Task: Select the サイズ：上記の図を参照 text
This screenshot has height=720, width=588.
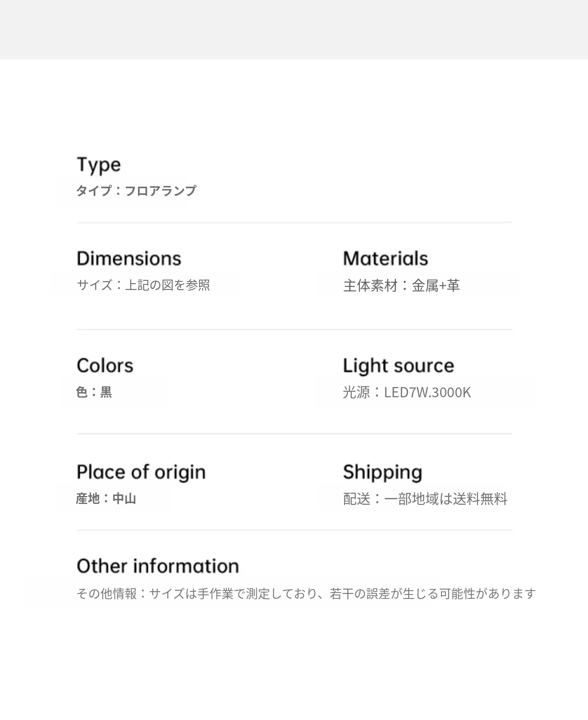Action: (143, 285)
